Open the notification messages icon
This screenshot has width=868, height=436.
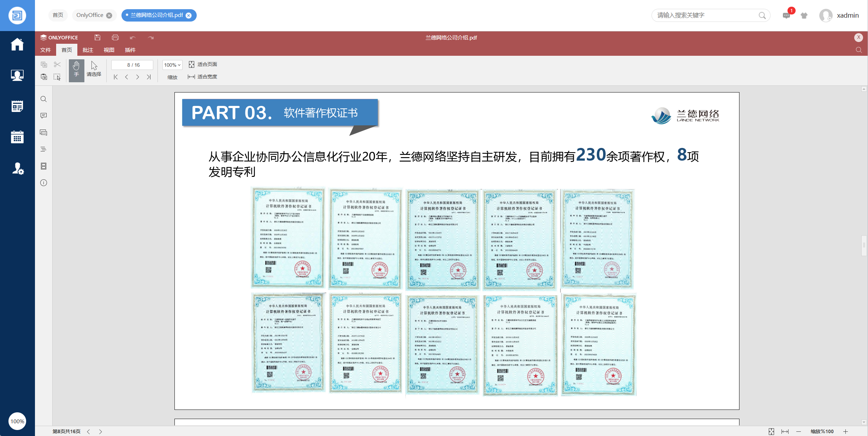click(786, 16)
